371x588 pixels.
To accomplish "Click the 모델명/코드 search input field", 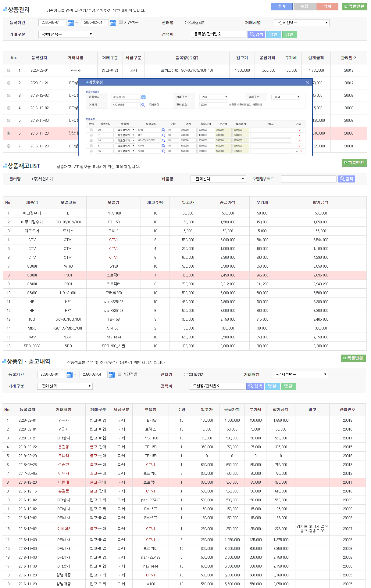I will [x=309, y=179].
